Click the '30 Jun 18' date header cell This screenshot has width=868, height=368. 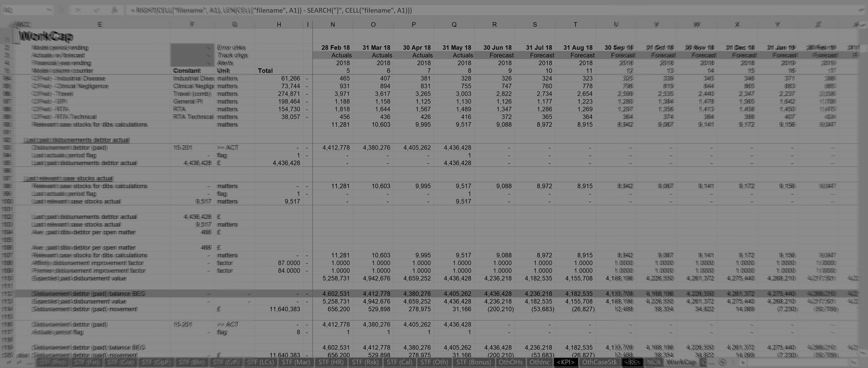pyautogui.click(x=497, y=48)
